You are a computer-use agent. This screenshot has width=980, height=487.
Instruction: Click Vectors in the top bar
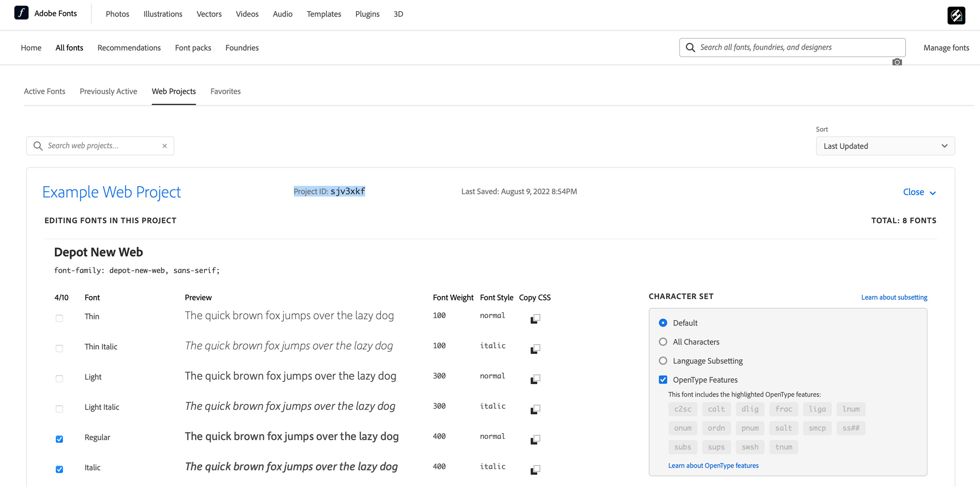pos(209,14)
